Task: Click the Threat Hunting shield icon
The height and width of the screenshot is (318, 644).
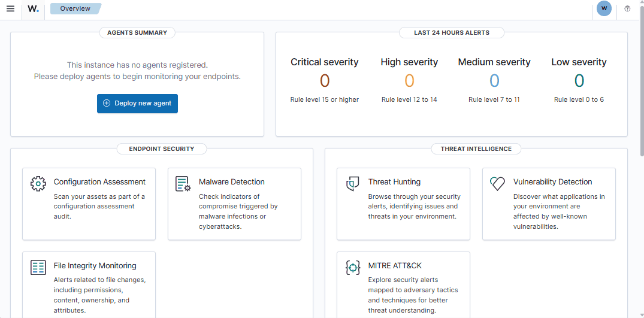Action: pyautogui.click(x=353, y=184)
